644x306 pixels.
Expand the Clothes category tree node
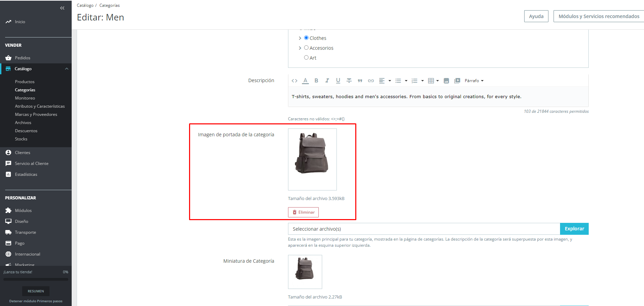[300, 38]
